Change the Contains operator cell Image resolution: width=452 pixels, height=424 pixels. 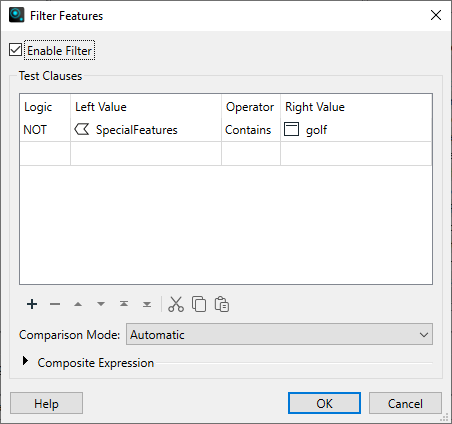(x=251, y=130)
